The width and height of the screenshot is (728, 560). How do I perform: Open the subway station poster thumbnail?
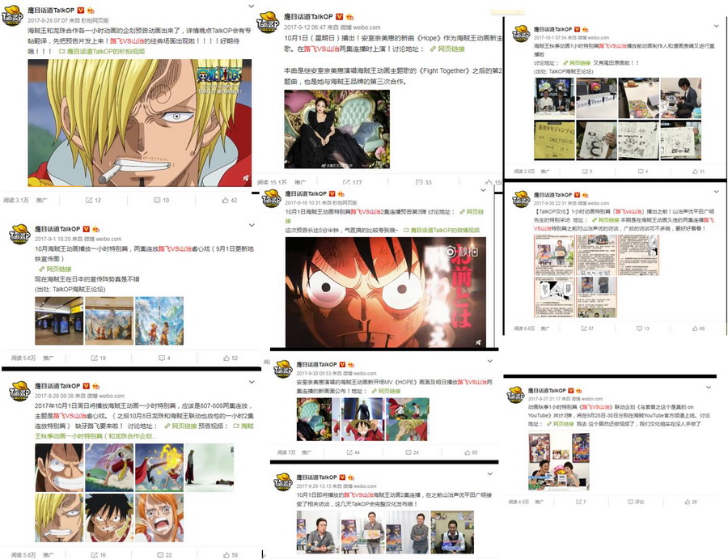click(x=59, y=320)
